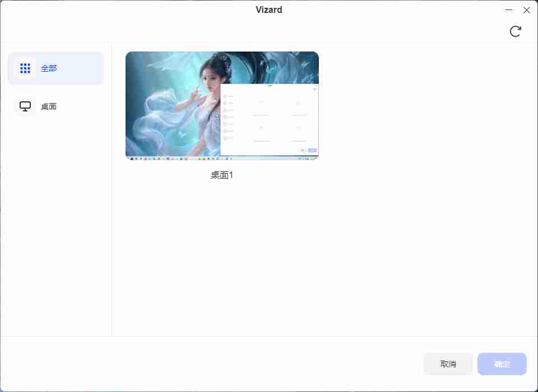Choose 全部 from the left menu
538x392 pixels.
click(x=49, y=68)
